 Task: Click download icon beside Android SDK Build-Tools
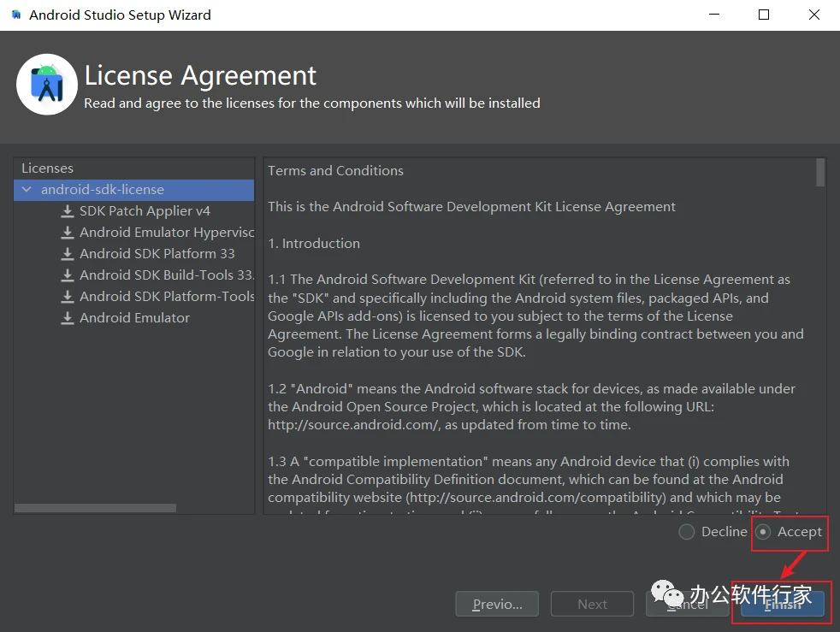click(x=68, y=275)
